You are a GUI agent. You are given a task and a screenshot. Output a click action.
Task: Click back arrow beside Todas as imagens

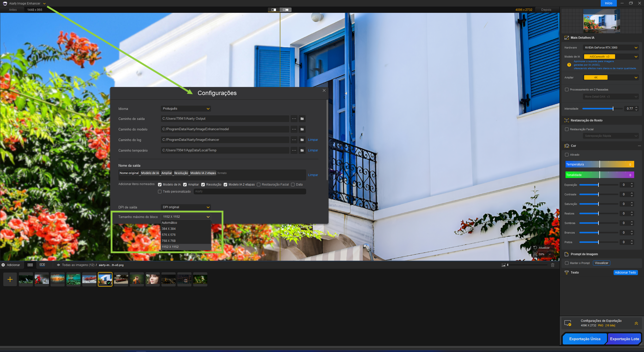point(58,265)
